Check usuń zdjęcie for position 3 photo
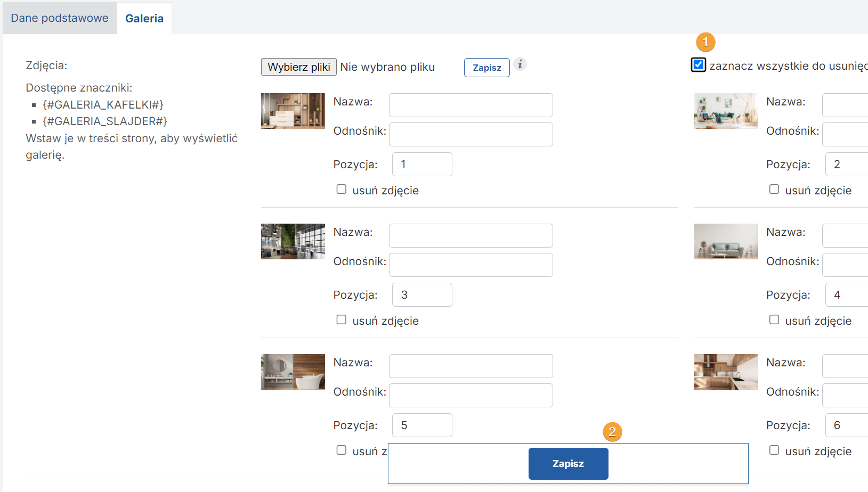 point(342,319)
